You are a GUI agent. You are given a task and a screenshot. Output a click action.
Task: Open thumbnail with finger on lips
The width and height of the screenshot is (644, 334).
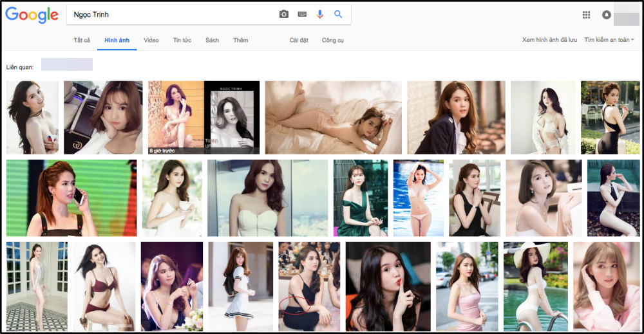388,286
